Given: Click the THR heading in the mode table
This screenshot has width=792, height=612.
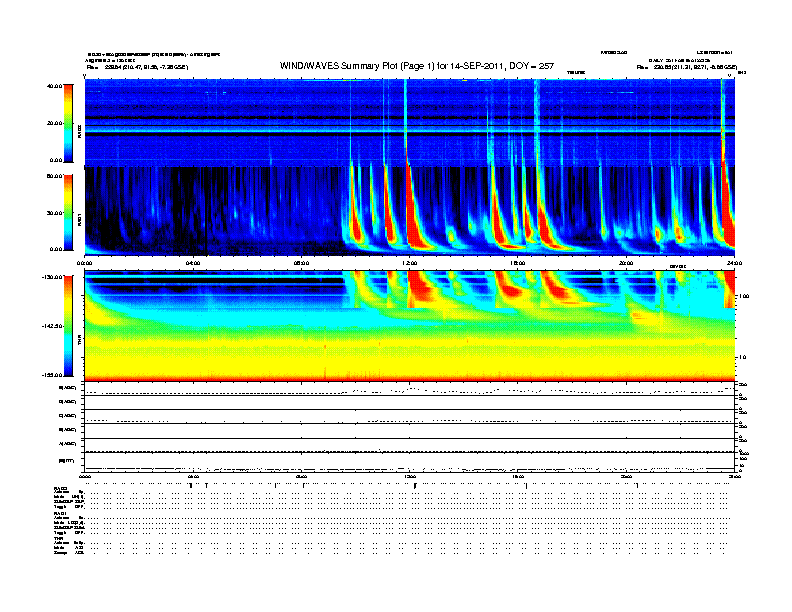Looking at the screenshot, I should 59,538.
